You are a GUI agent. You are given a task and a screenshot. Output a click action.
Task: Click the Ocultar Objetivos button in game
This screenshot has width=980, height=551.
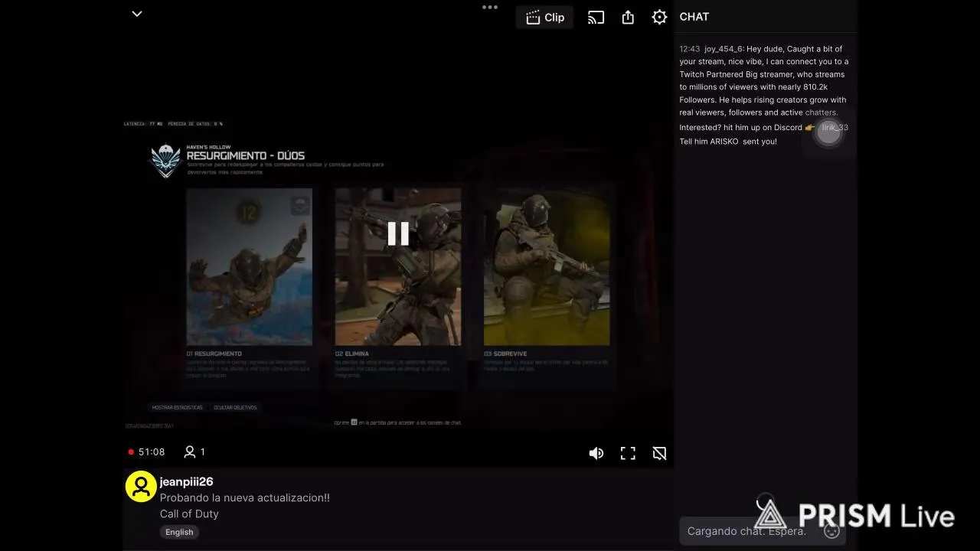point(235,407)
